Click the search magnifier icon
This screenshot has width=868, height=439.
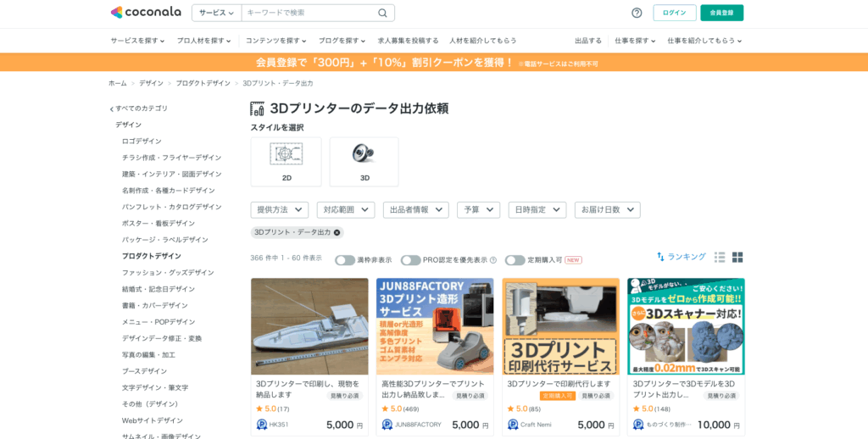click(x=382, y=13)
